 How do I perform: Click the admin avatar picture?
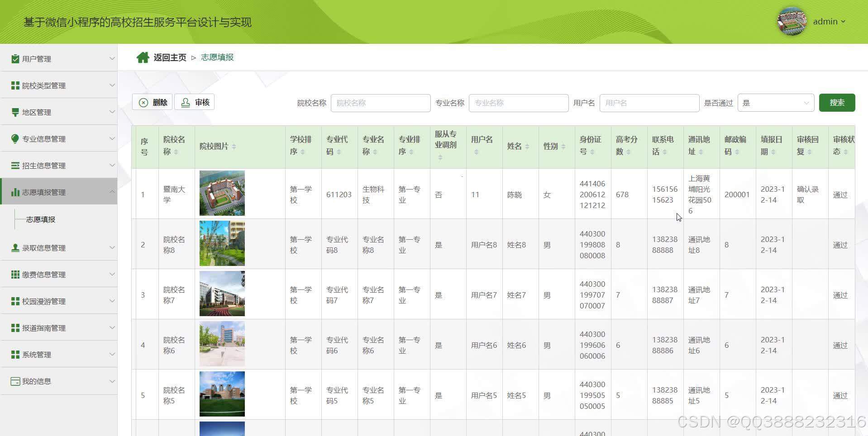pyautogui.click(x=792, y=21)
